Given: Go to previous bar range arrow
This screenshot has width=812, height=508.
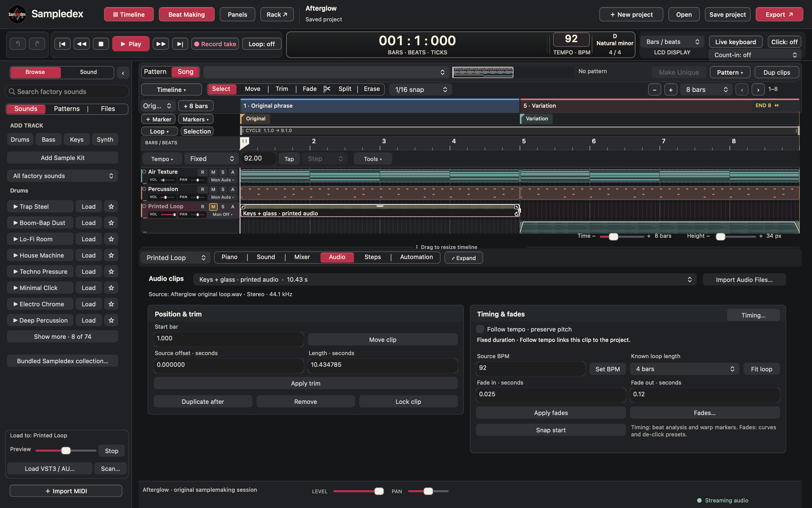Looking at the screenshot, I should pyautogui.click(x=742, y=90).
